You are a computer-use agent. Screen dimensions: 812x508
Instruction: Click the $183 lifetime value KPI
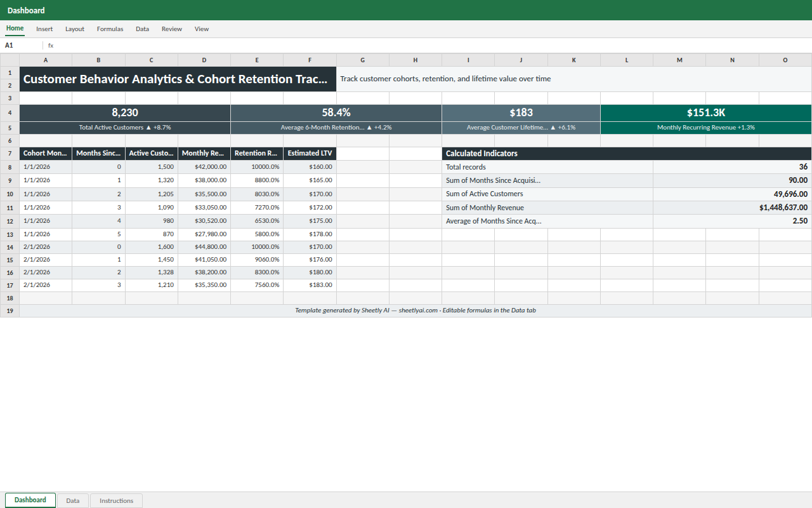pyautogui.click(x=521, y=112)
